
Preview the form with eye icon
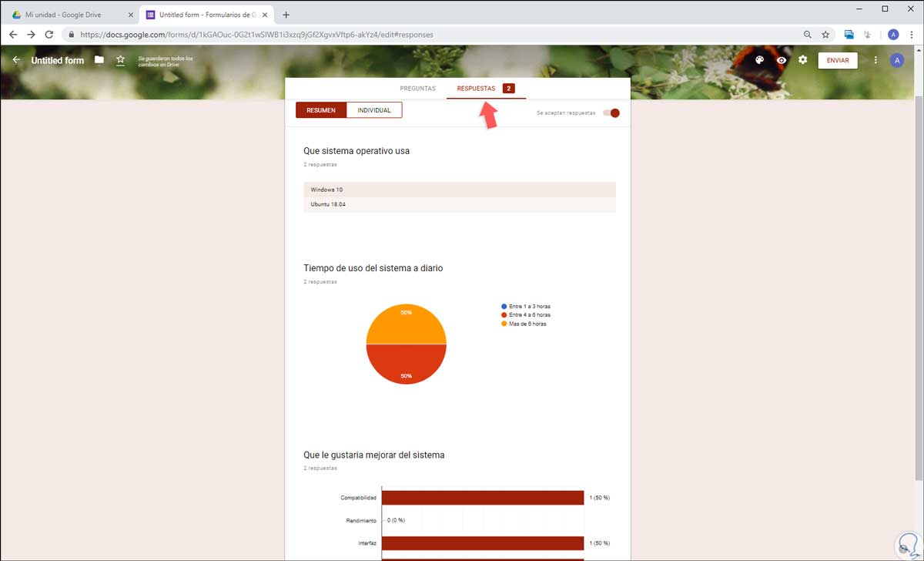point(782,60)
